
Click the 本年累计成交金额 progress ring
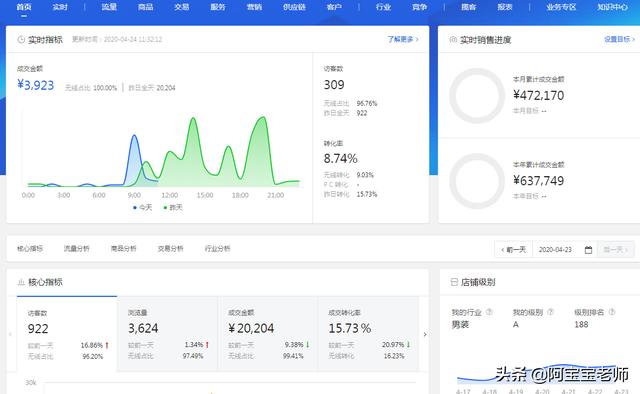click(477, 181)
